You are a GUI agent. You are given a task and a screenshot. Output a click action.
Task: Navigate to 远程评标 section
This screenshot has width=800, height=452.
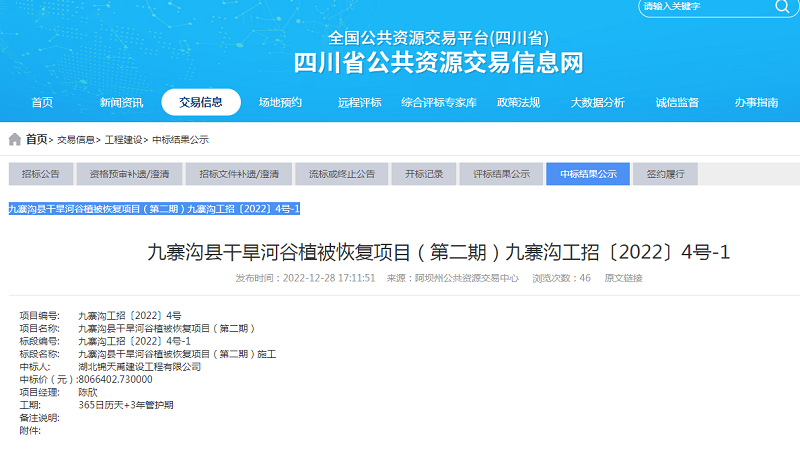(359, 102)
